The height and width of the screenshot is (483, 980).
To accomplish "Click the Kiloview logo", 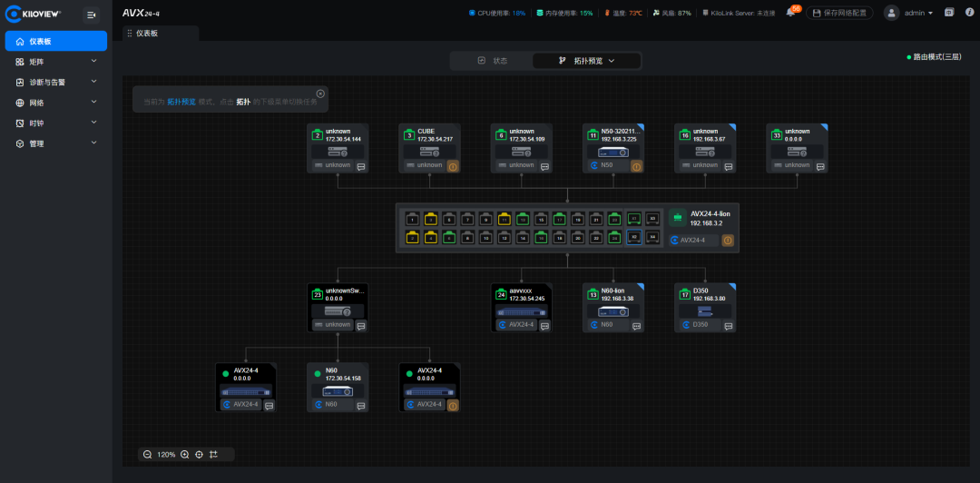I will click(34, 15).
